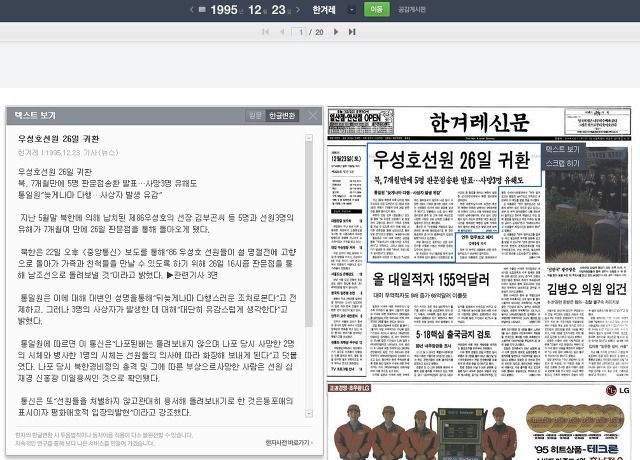Switch text panel to 원문 view

tap(256, 116)
